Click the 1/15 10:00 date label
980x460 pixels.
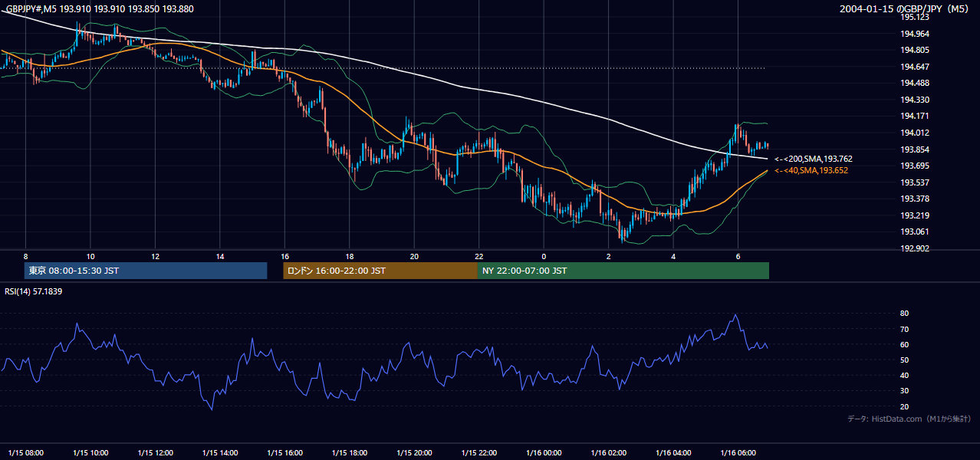click(x=90, y=452)
